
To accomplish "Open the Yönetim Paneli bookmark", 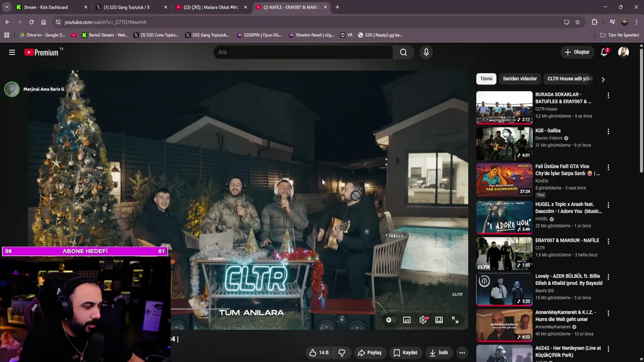I will (311, 35).
